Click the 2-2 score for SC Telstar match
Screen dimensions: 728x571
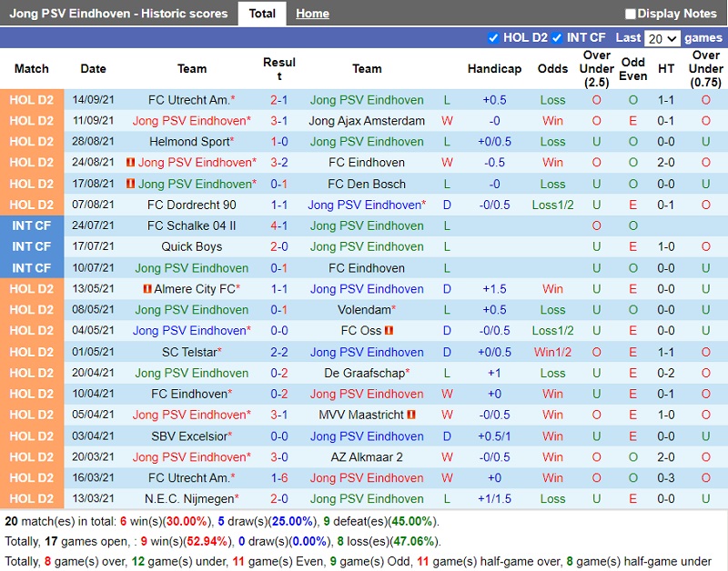(x=279, y=352)
